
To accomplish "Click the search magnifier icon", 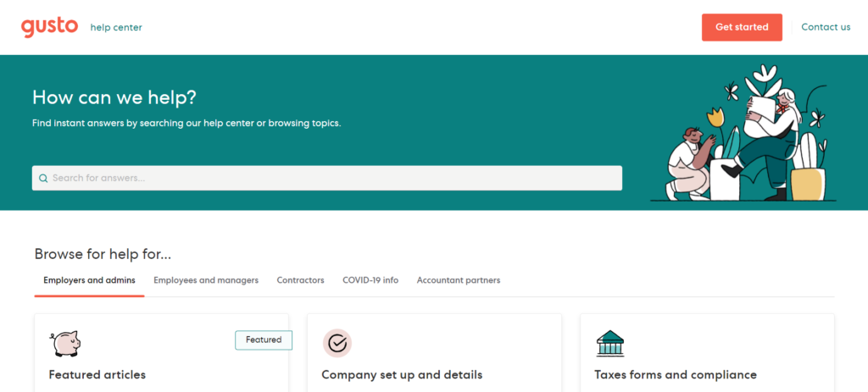I will click(x=43, y=179).
